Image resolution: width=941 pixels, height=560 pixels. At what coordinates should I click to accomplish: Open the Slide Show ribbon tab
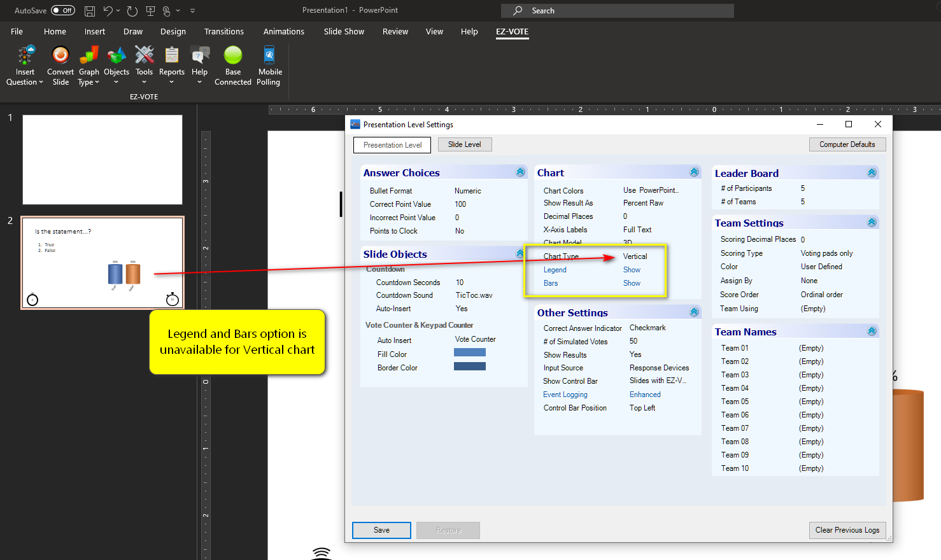[344, 31]
